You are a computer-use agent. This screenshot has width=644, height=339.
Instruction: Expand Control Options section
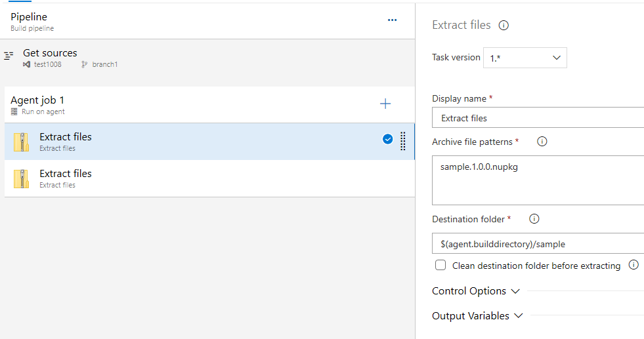pyautogui.click(x=475, y=291)
